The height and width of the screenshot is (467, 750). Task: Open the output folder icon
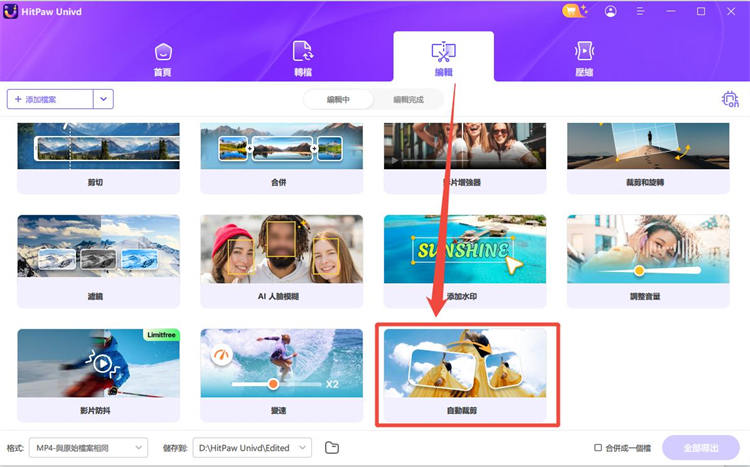(x=332, y=447)
